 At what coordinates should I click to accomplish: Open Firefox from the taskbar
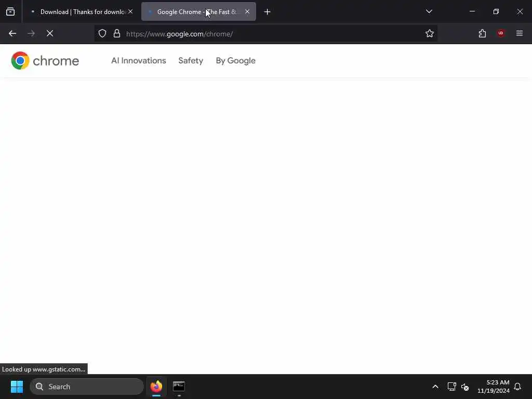click(156, 387)
